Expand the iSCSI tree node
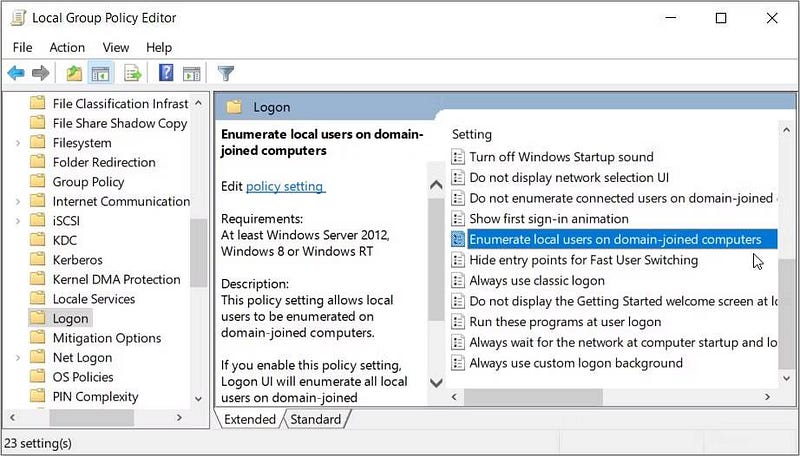The image size is (800, 456). coord(18,221)
